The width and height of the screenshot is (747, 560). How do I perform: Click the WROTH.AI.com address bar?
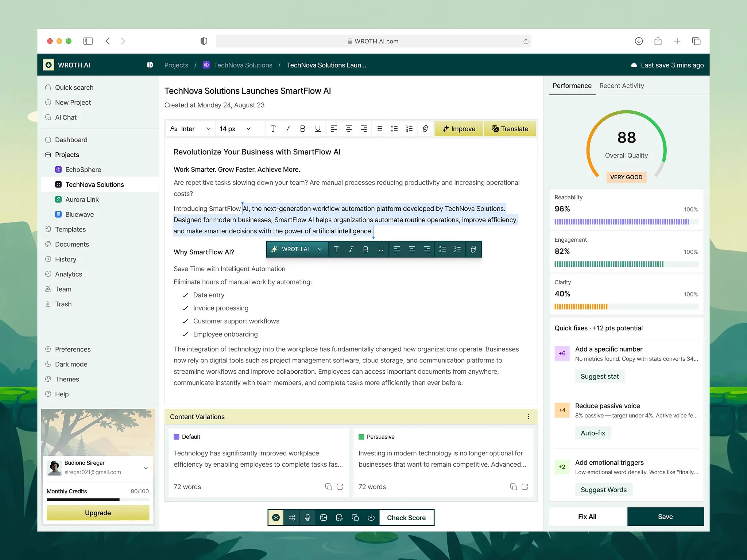point(373,41)
